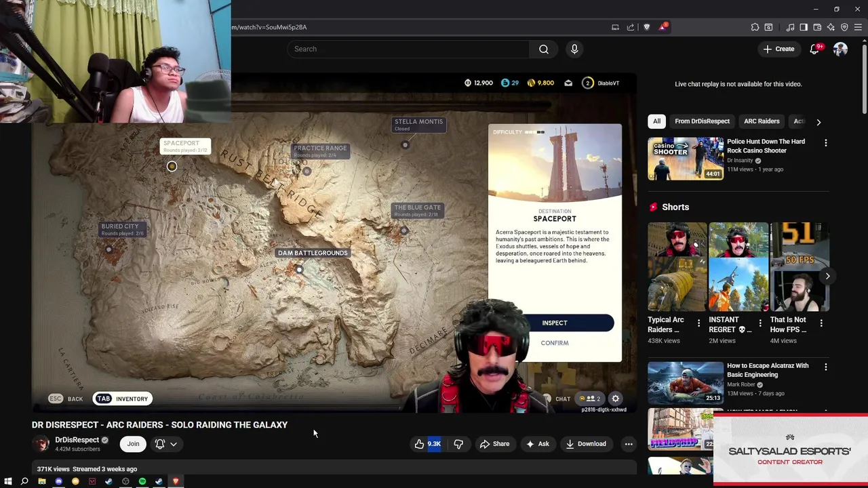Open File Explorer from taskbar

42,481
